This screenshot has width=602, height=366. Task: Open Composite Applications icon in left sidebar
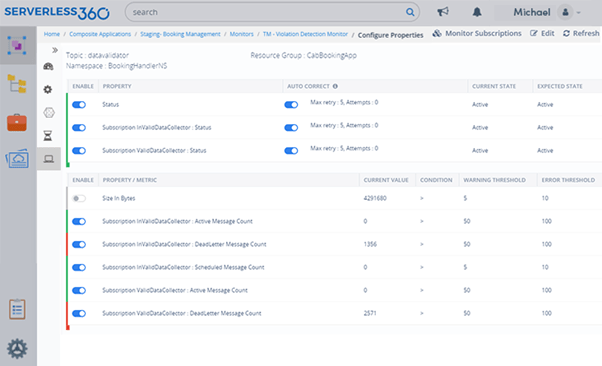(x=17, y=45)
